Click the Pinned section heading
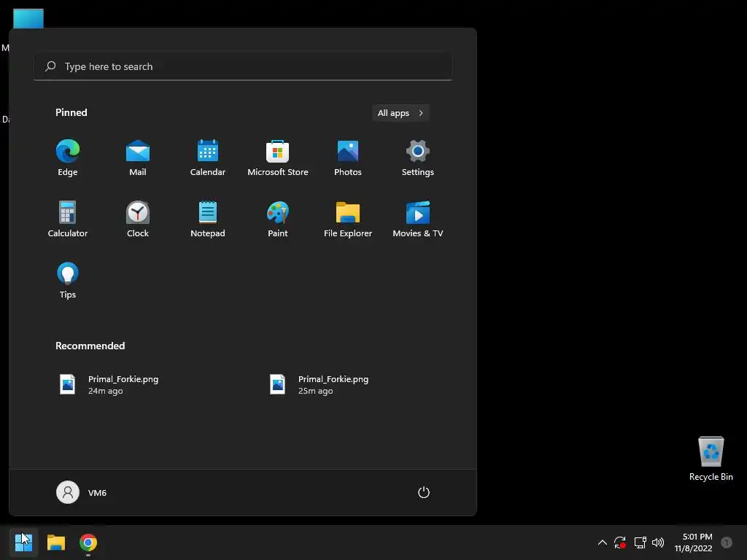Viewport: 747px width, 560px height. click(71, 112)
